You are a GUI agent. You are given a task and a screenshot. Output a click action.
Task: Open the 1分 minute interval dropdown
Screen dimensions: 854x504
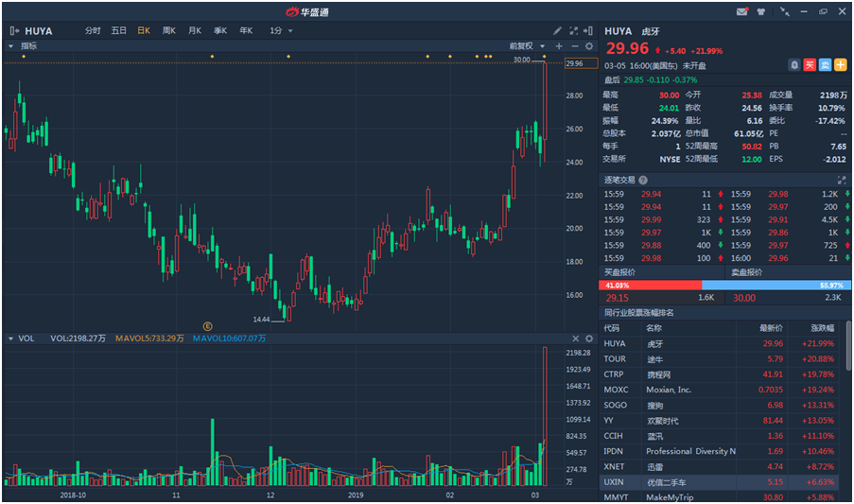[281, 30]
